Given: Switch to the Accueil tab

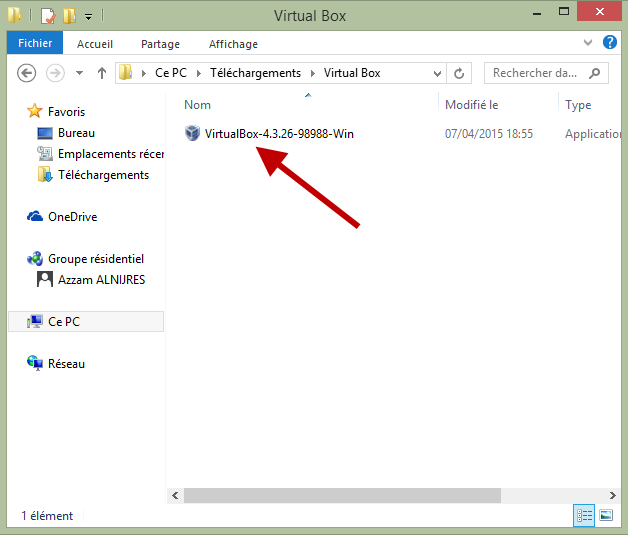Looking at the screenshot, I should point(95,44).
